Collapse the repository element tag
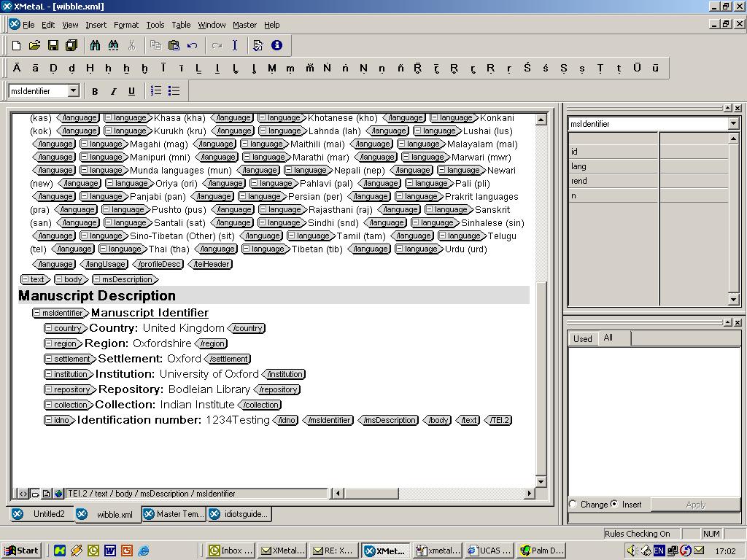The image size is (747, 560). [x=48, y=389]
